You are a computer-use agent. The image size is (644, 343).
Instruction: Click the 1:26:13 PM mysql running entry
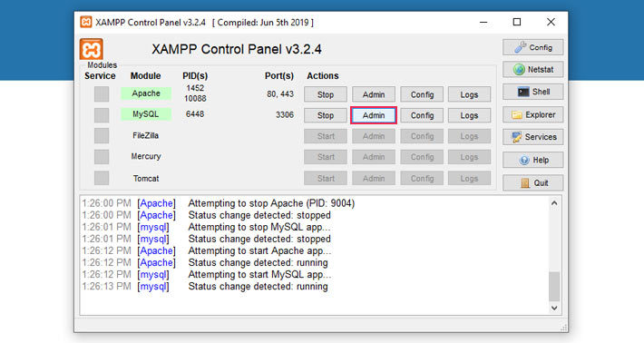pos(204,287)
